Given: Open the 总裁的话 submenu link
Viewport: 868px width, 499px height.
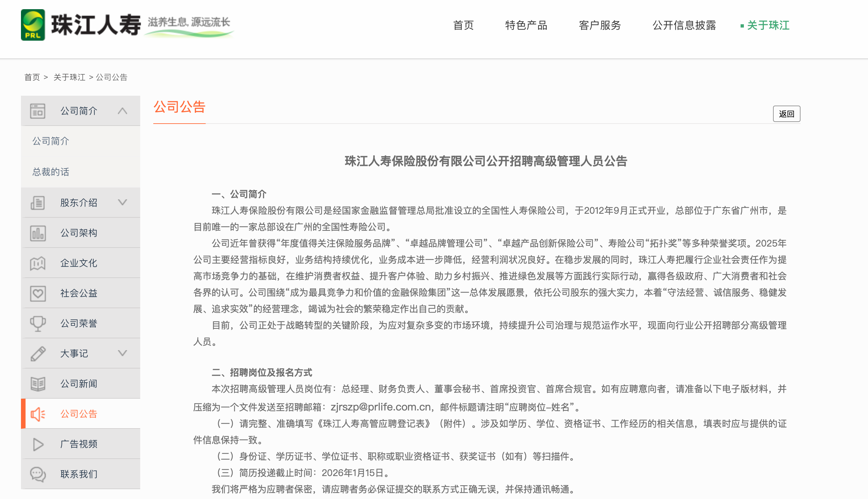Looking at the screenshot, I should pos(51,172).
